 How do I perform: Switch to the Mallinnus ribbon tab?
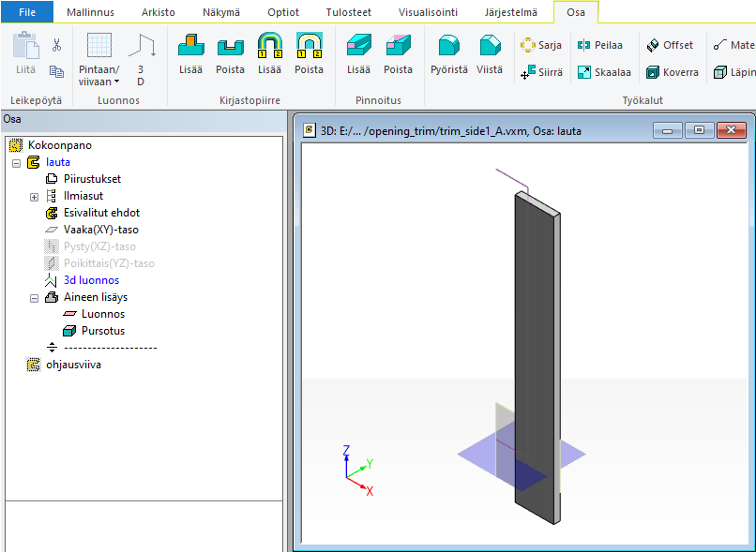click(93, 12)
